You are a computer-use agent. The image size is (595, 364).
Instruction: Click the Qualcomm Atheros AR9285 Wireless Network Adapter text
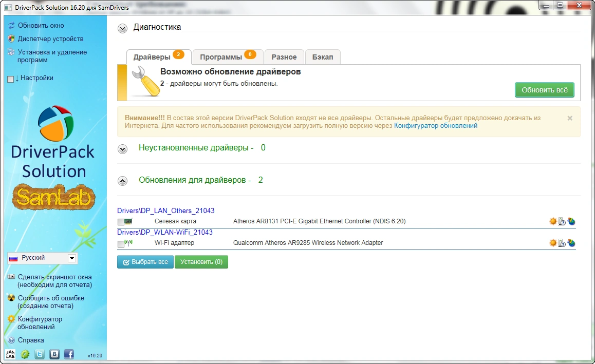click(x=308, y=243)
